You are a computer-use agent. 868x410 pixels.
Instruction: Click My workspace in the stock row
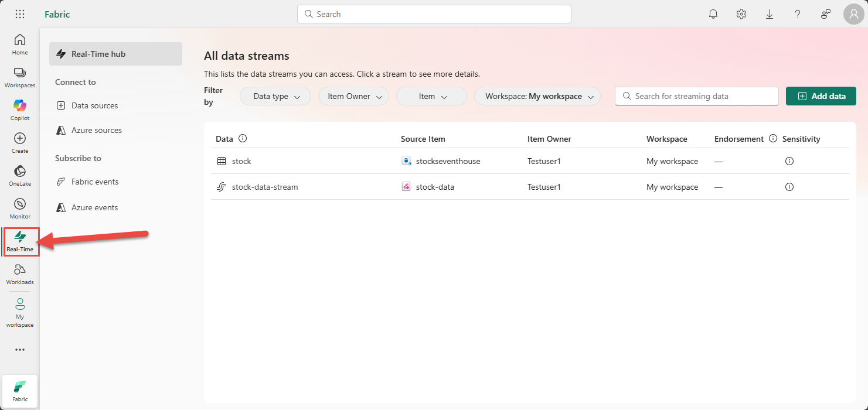click(x=672, y=161)
